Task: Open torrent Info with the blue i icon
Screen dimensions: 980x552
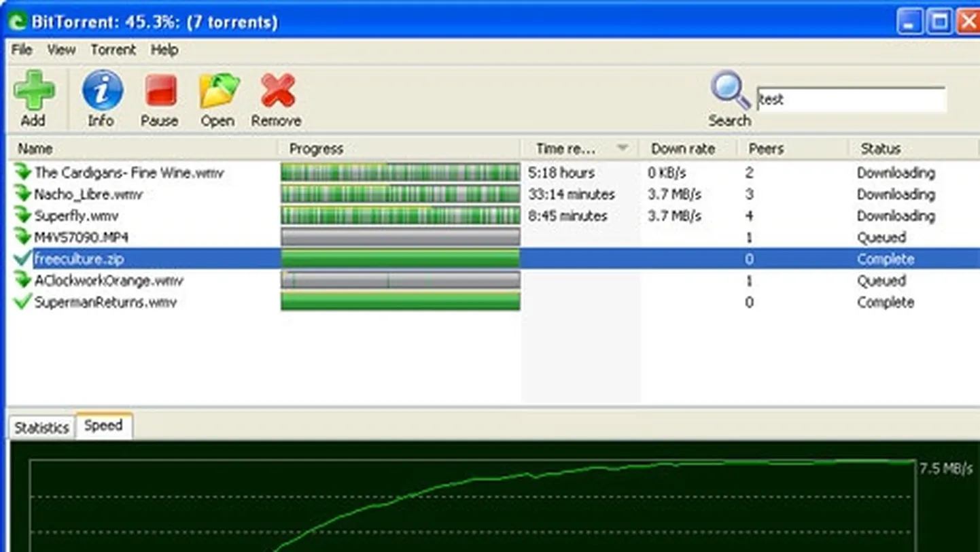Action: (x=103, y=90)
